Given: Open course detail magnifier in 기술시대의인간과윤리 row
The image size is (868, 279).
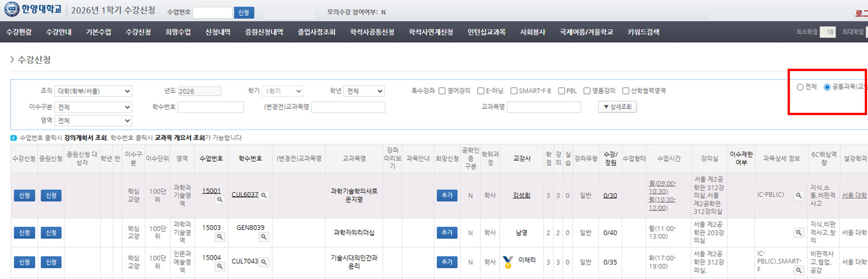Looking at the screenshot, I should point(799,270).
